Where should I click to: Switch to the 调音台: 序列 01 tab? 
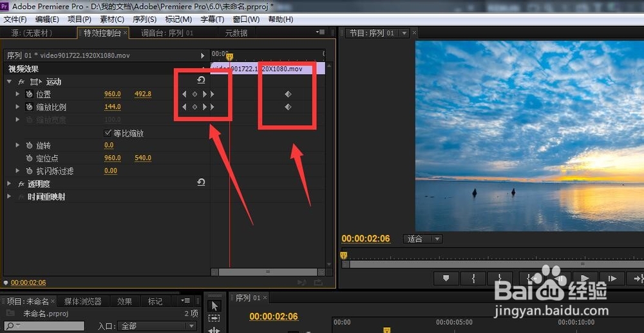point(167,33)
